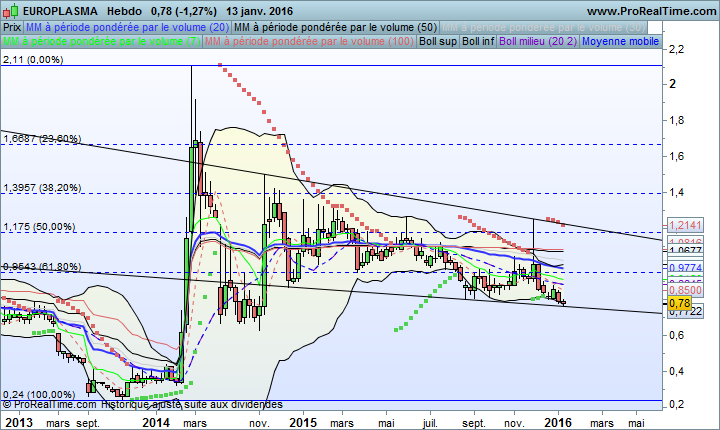Screen dimensions: 720x430
Task: Click the black 1,0677 price tag
Action: tap(685, 250)
